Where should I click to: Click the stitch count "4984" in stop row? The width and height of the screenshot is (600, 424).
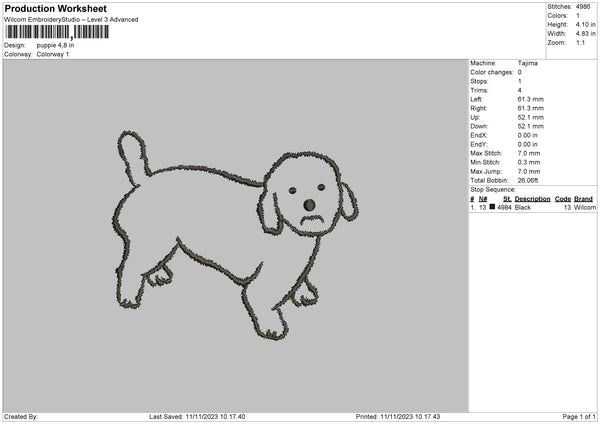tap(504, 207)
